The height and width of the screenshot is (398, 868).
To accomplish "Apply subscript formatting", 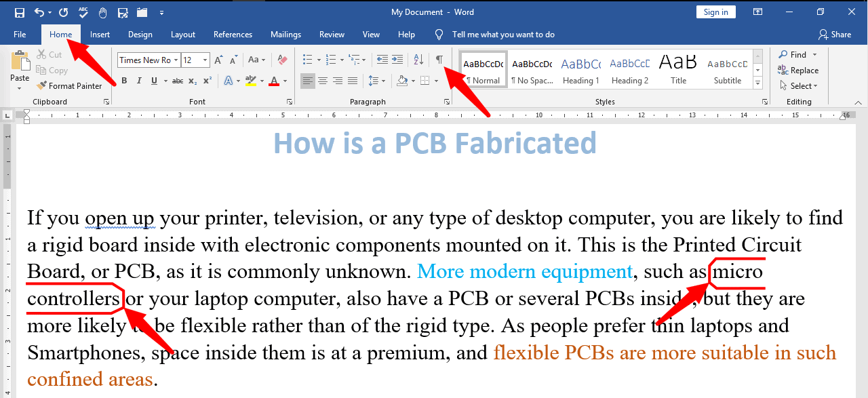I will point(193,81).
